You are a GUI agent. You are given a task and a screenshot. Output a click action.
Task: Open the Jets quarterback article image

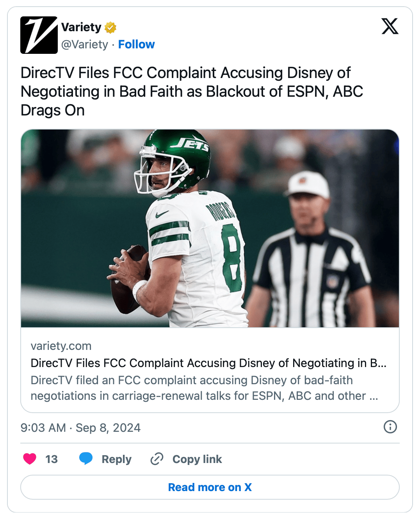210,228
